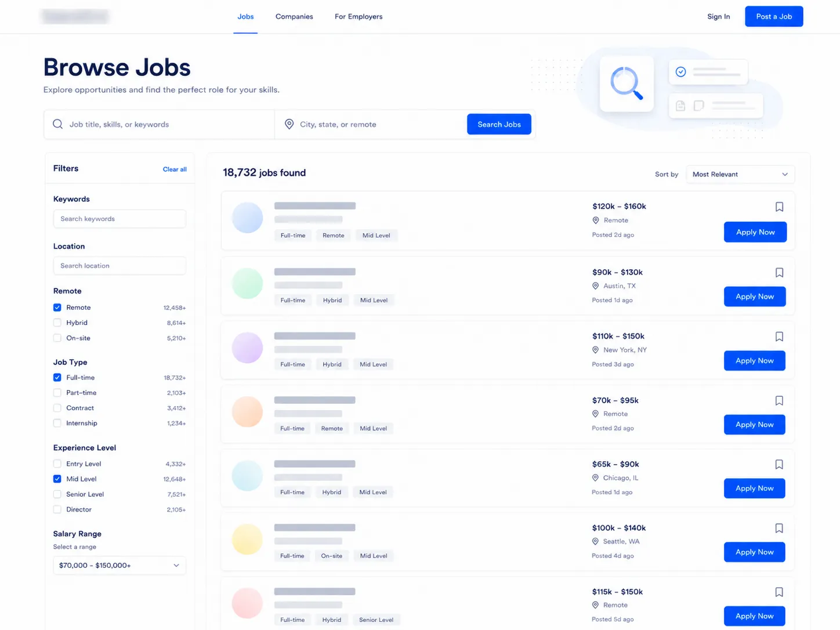Viewport: 840px width, 630px height.
Task: Apply Now to the Seattle, WA job
Action: tap(754, 552)
